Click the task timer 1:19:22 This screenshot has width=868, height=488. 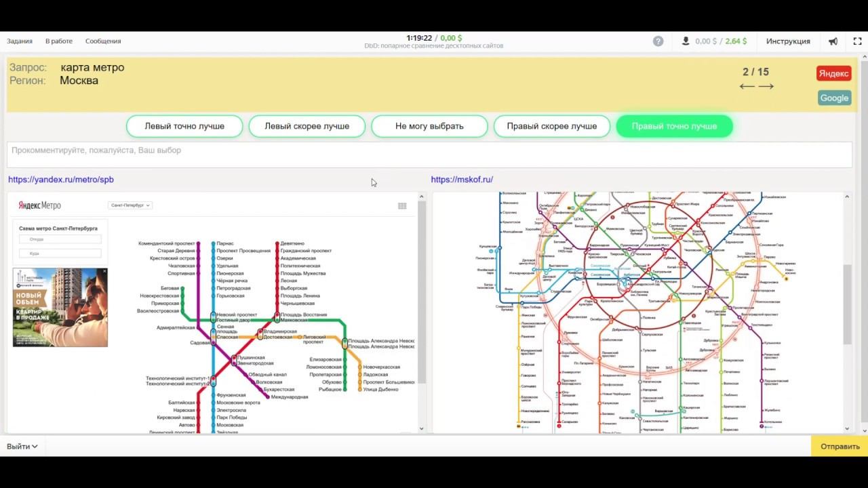(419, 38)
